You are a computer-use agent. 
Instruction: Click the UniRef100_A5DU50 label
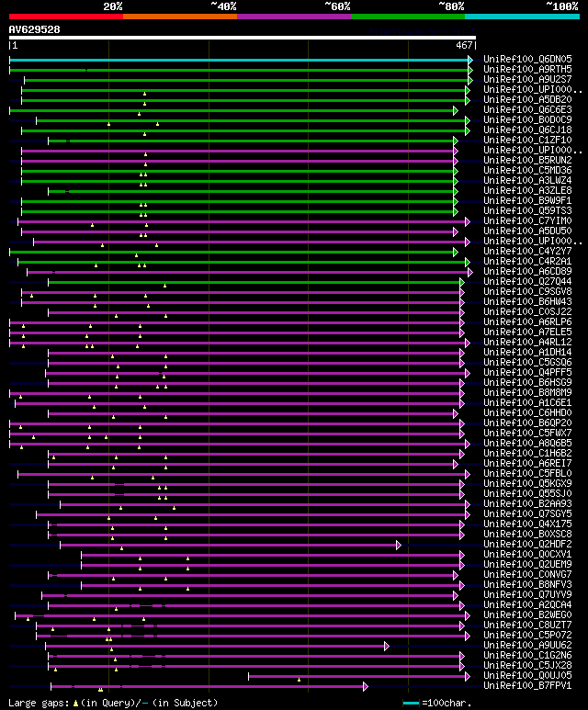[x=527, y=231]
